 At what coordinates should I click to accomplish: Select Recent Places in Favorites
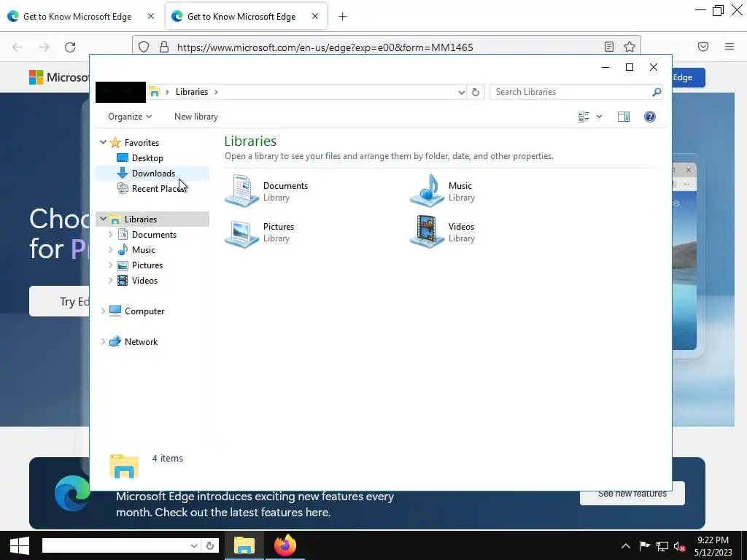click(153, 189)
